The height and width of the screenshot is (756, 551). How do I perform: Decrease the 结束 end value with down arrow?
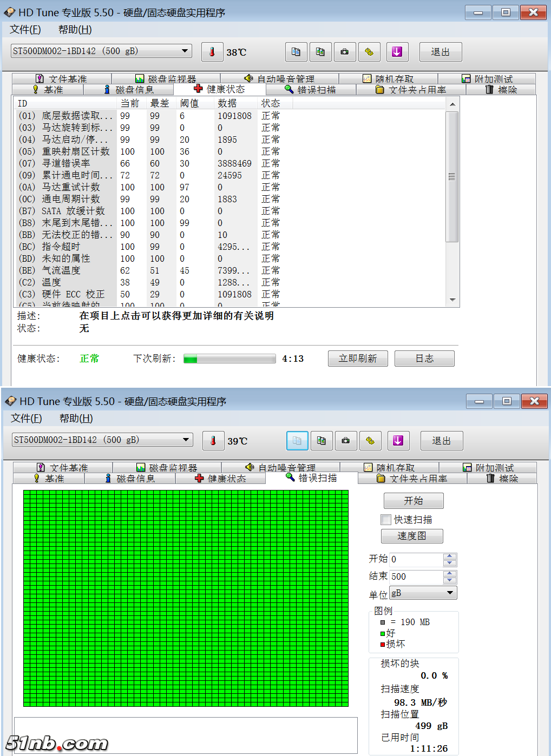coord(450,580)
